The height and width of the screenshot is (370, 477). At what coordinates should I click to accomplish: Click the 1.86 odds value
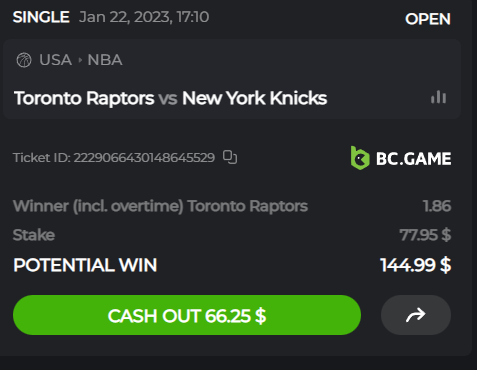click(437, 206)
